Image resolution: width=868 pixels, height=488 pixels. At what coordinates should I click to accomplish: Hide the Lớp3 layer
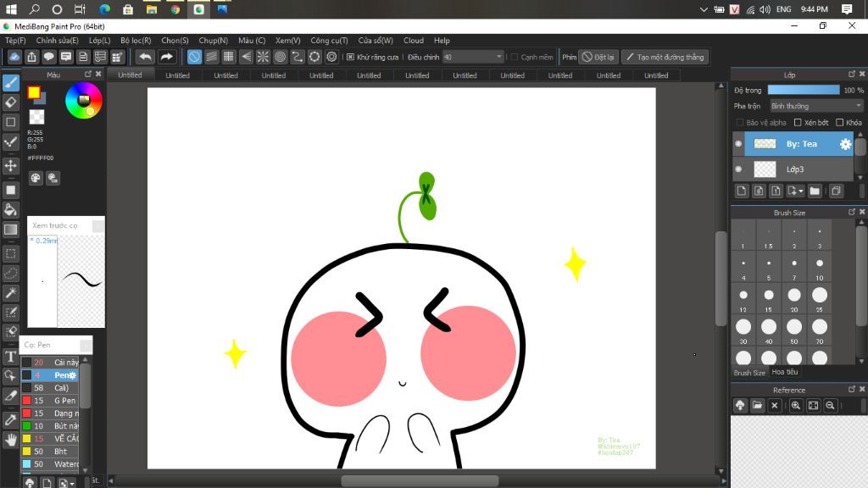tap(738, 169)
